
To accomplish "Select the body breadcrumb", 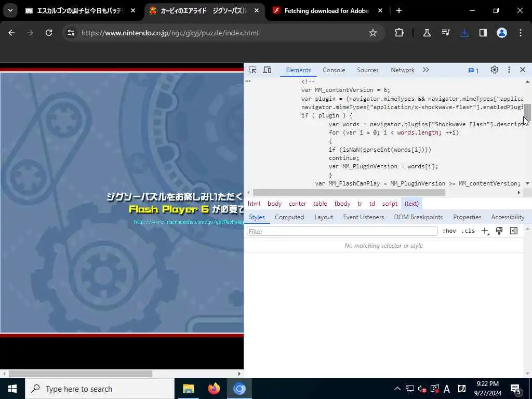I will click(x=274, y=204).
